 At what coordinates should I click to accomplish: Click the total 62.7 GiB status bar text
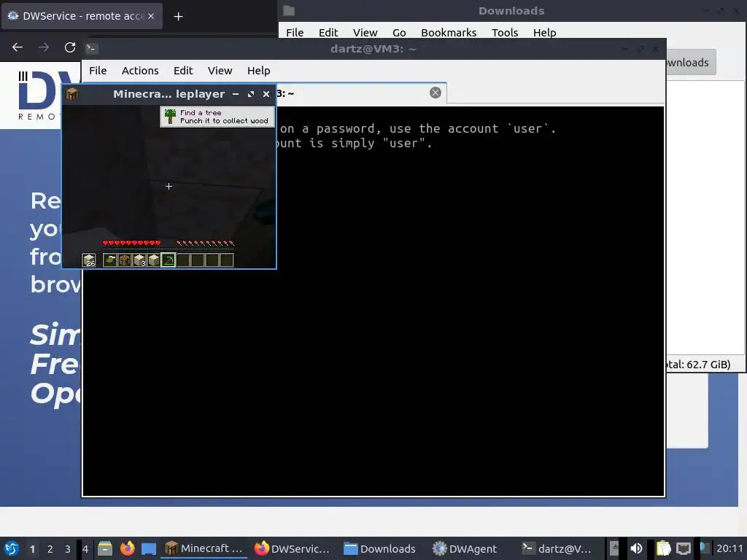[x=698, y=365]
